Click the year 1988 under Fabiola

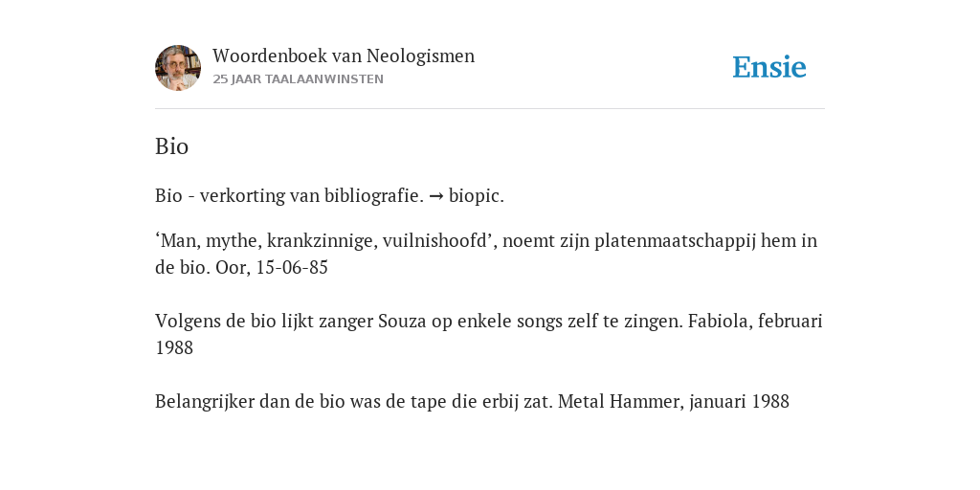click(x=174, y=347)
